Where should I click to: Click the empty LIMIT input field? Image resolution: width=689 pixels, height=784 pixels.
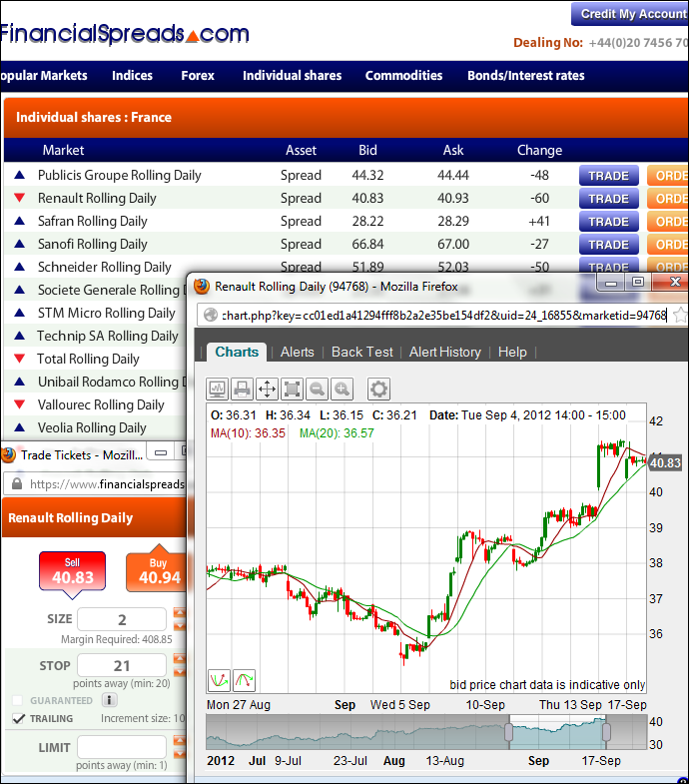[x=122, y=747]
